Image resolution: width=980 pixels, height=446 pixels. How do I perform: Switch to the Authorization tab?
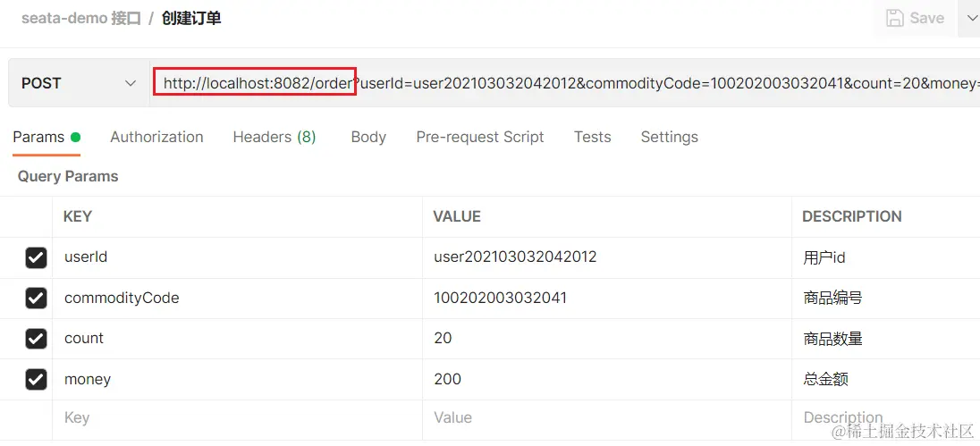[156, 137]
